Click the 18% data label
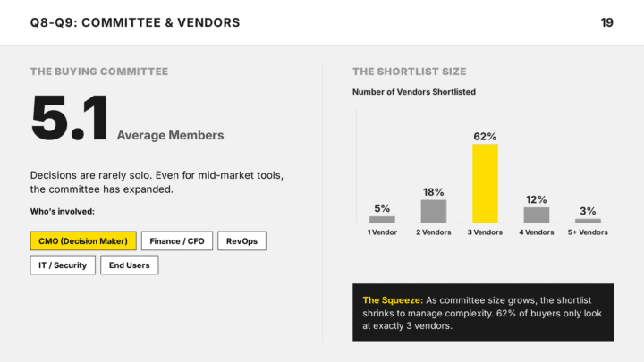 (x=434, y=192)
